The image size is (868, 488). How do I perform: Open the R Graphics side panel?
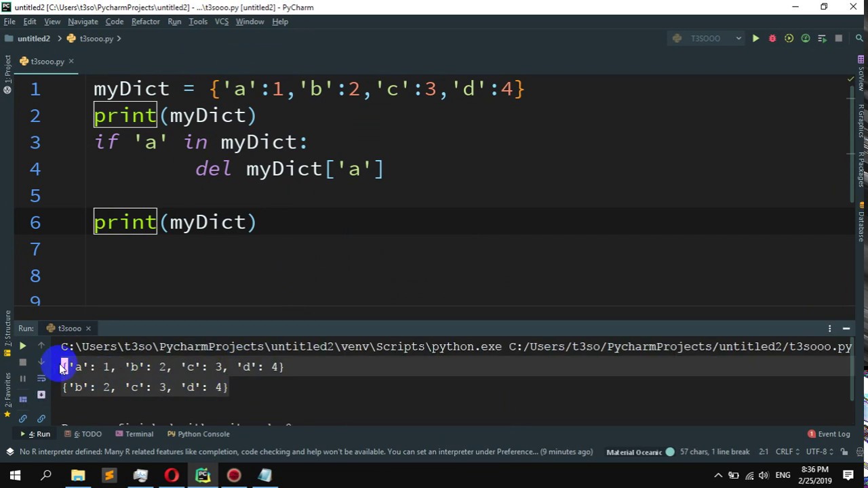tap(861, 122)
